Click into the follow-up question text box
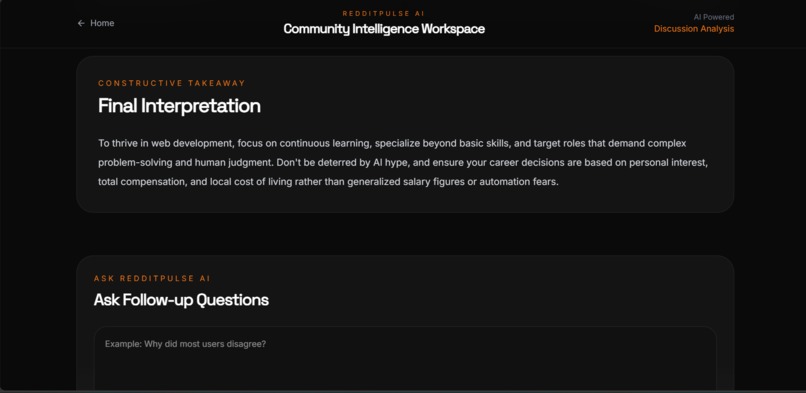 405,358
